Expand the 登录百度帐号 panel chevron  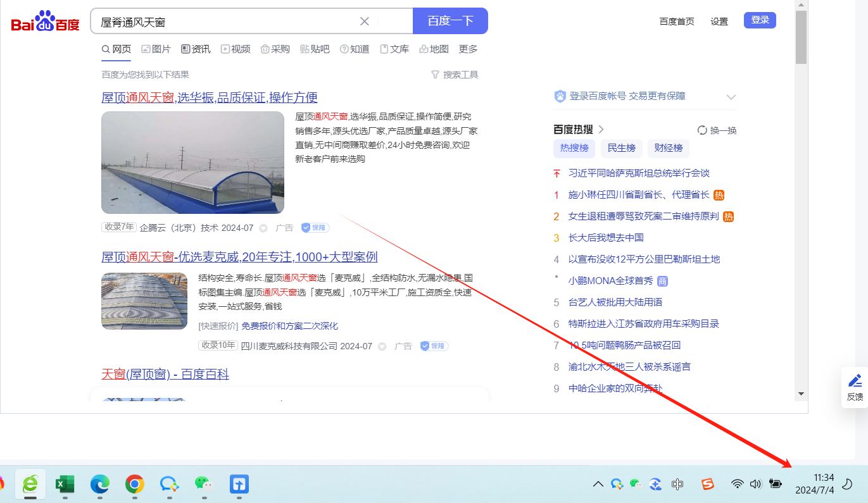click(x=731, y=97)
